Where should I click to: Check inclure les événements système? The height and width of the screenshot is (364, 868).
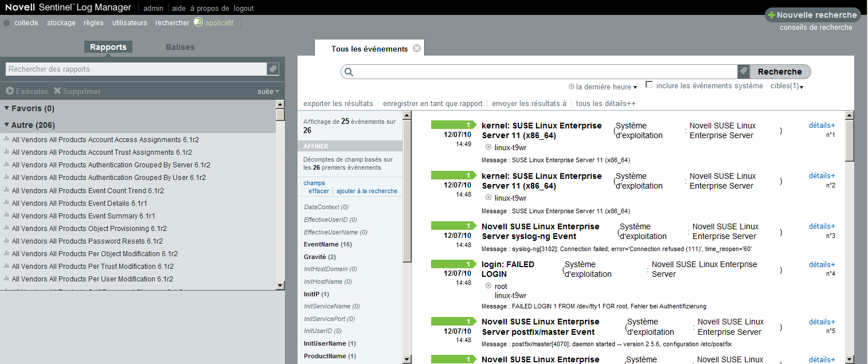coord(649,85)
